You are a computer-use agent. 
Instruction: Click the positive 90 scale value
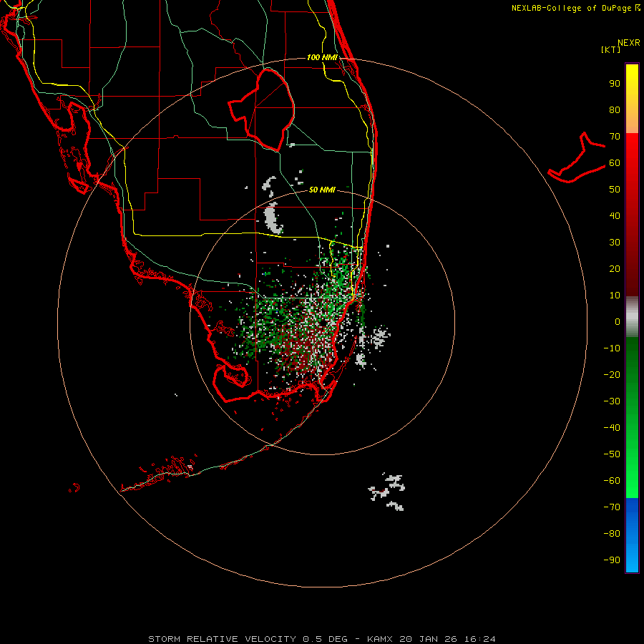[615, 84]
